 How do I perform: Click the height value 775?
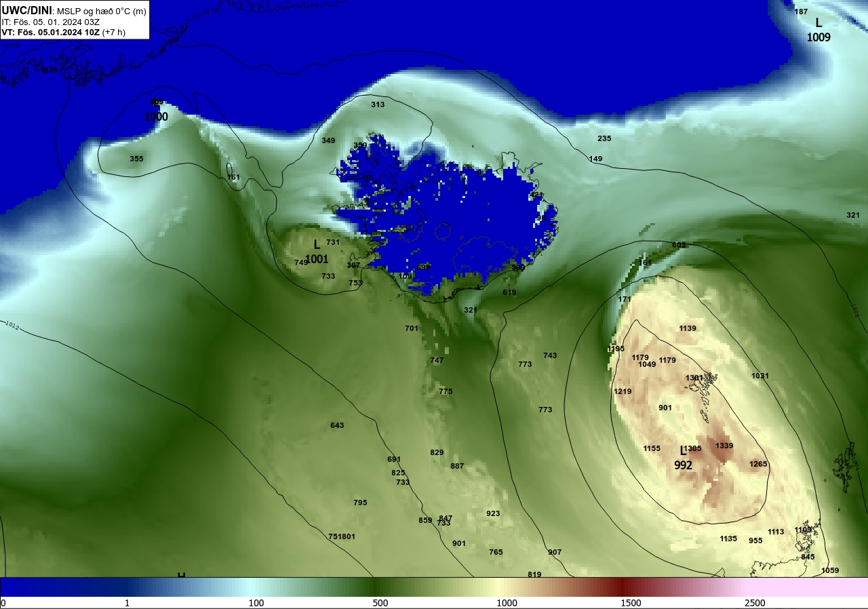(x=446, y=391)
